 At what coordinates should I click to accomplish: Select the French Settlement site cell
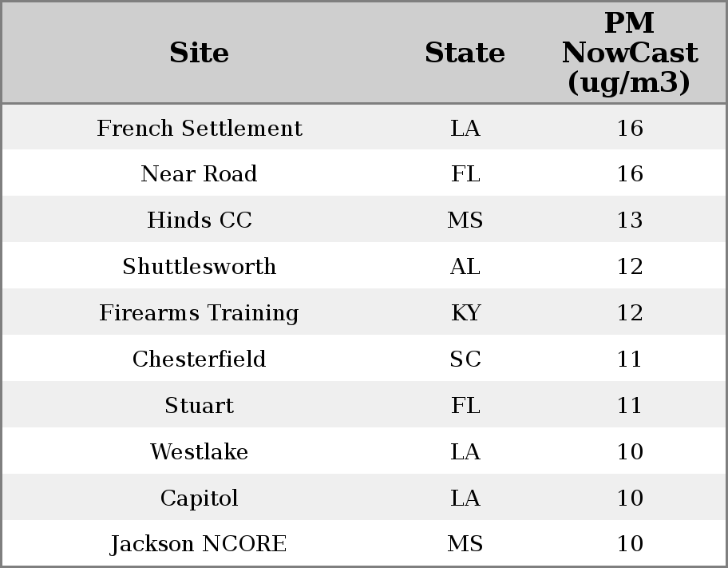pyautogui.click(x=200, y=128)
